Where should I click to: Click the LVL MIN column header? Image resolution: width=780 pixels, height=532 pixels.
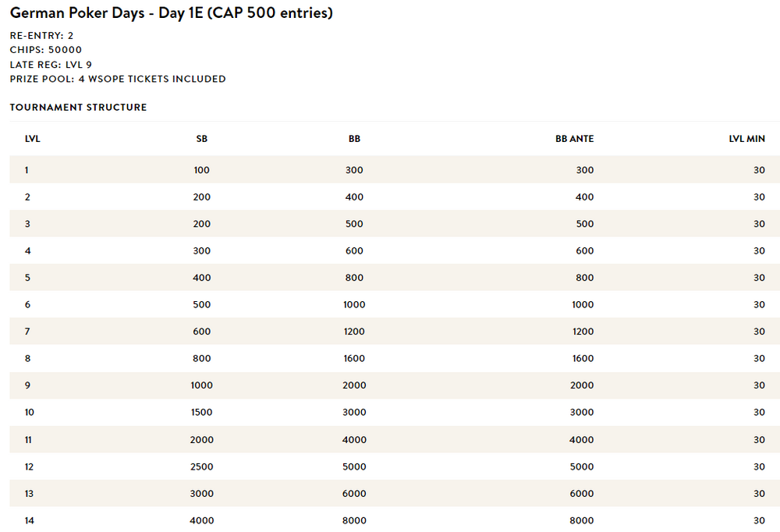pos(746,139)
